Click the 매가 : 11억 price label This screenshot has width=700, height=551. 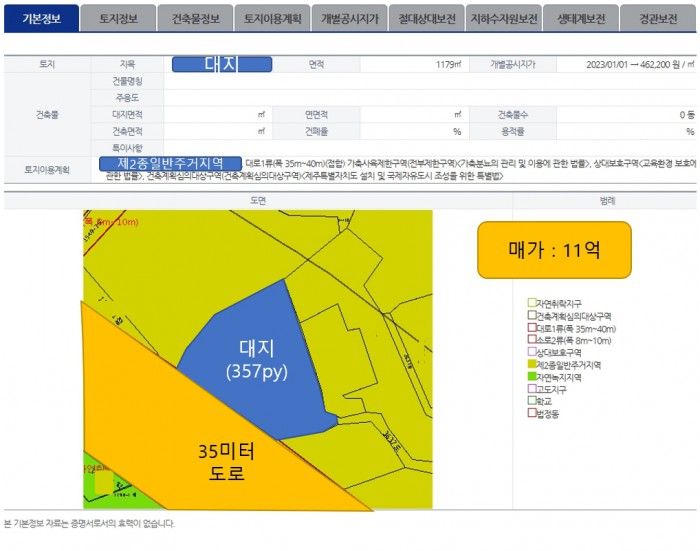pos(554,250)
